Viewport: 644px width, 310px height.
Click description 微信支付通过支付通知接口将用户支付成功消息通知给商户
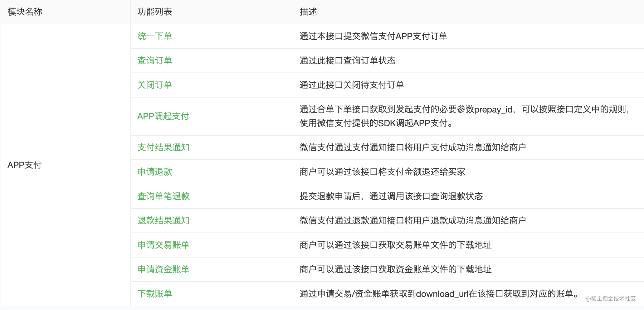pyautogui.click(x=413, y=147)
